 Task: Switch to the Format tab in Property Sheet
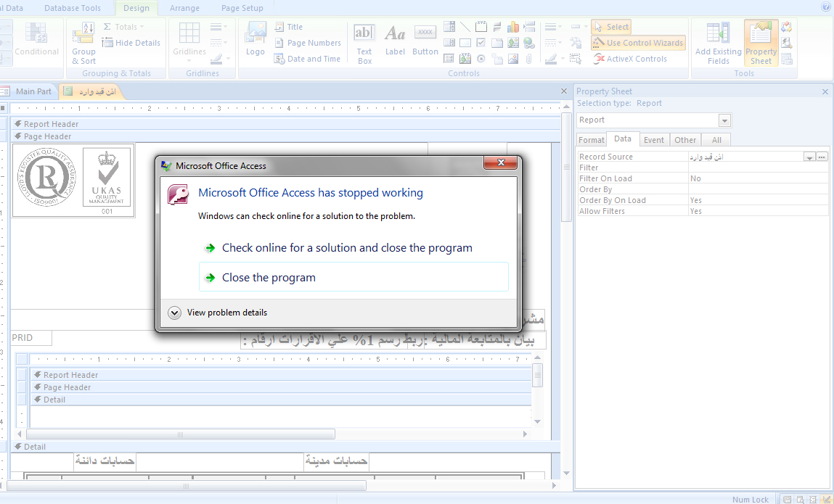coord(592,140)
